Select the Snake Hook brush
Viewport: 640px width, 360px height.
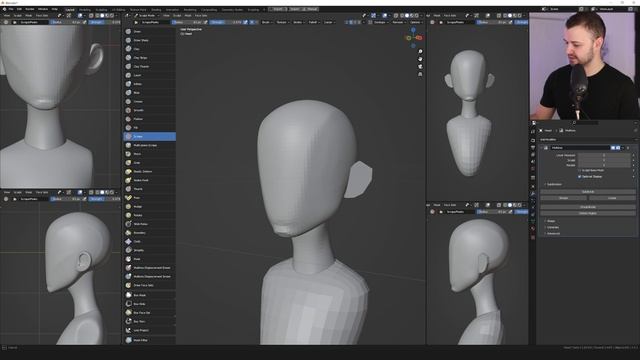click(x=149, y=180)
